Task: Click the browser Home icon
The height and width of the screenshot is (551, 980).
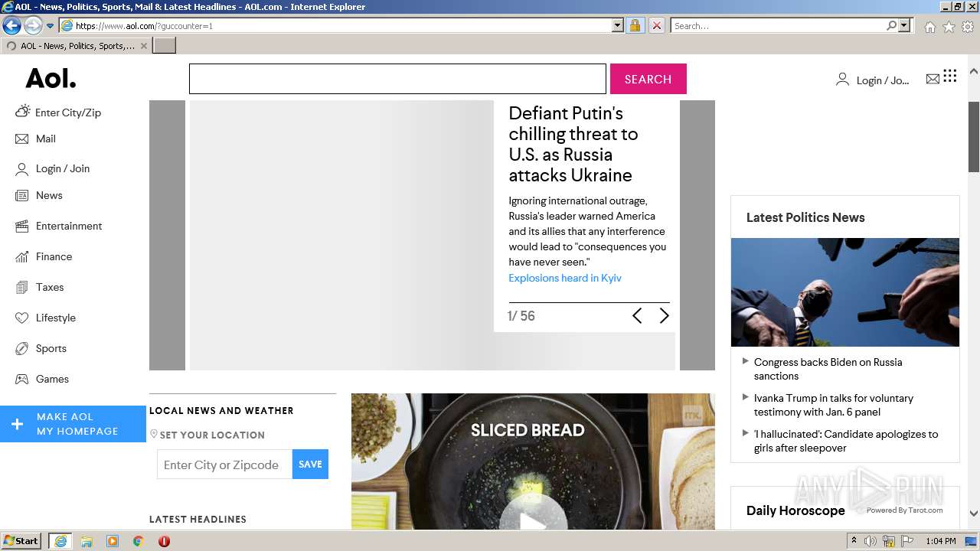Action: pos(929,26)
